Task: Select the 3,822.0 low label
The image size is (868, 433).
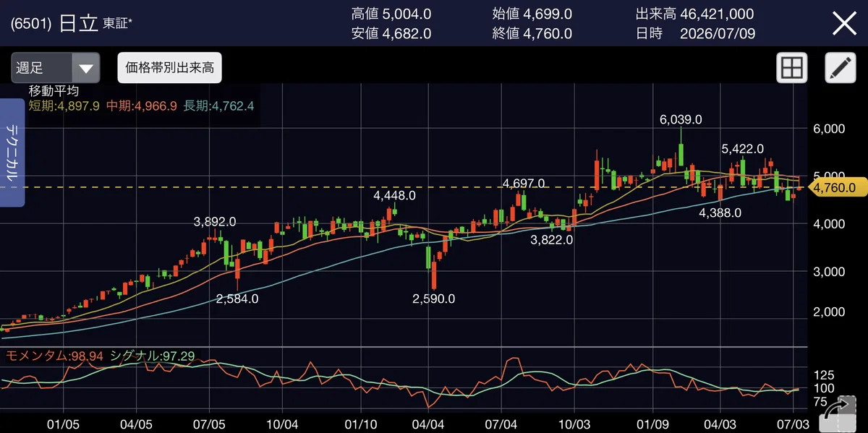Action: (x=552, y=239)
